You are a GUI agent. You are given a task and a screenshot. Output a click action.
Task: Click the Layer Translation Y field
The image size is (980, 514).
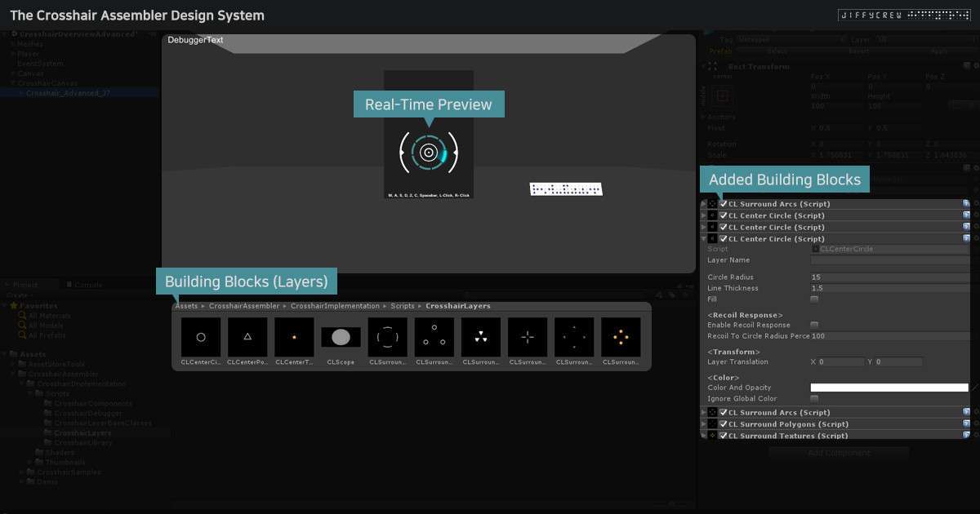tap(899, 361)
